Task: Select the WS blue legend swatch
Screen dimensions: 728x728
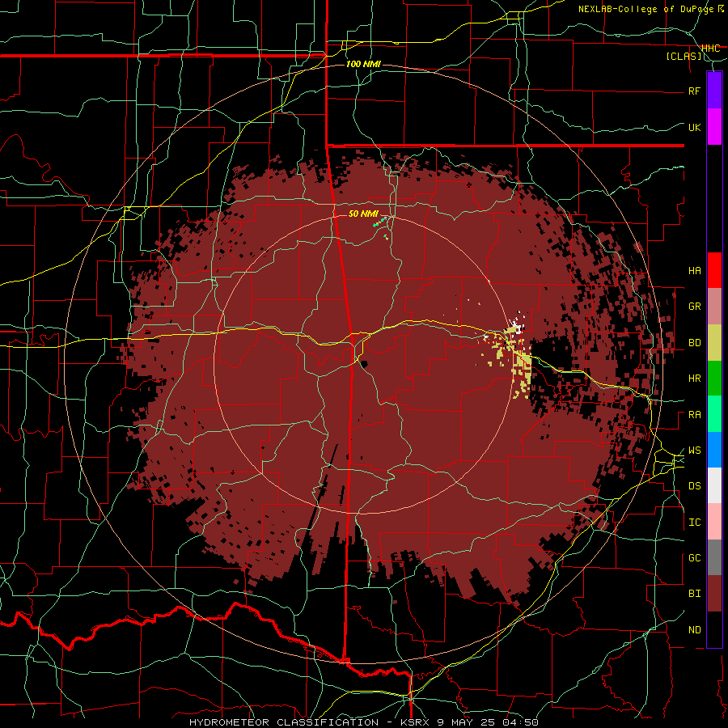Action: click(714, 450)
